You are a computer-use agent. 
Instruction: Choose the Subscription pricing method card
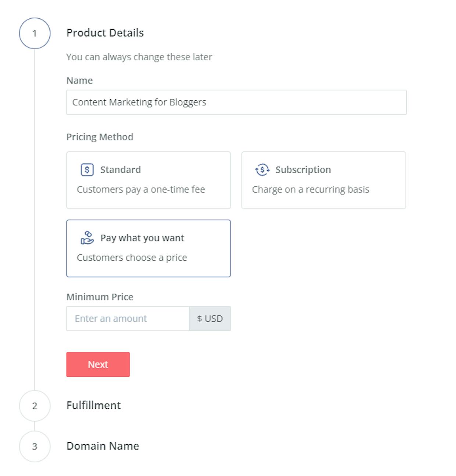(324, 180)
